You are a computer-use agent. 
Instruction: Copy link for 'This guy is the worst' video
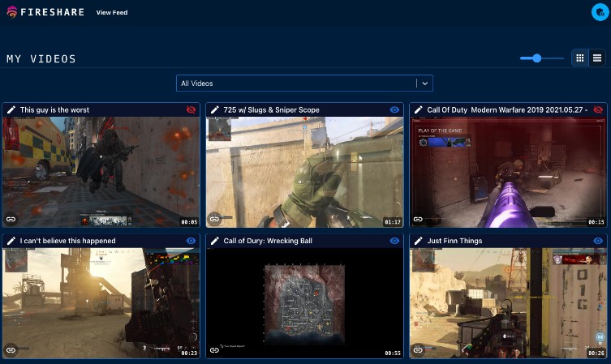[11, 219]
